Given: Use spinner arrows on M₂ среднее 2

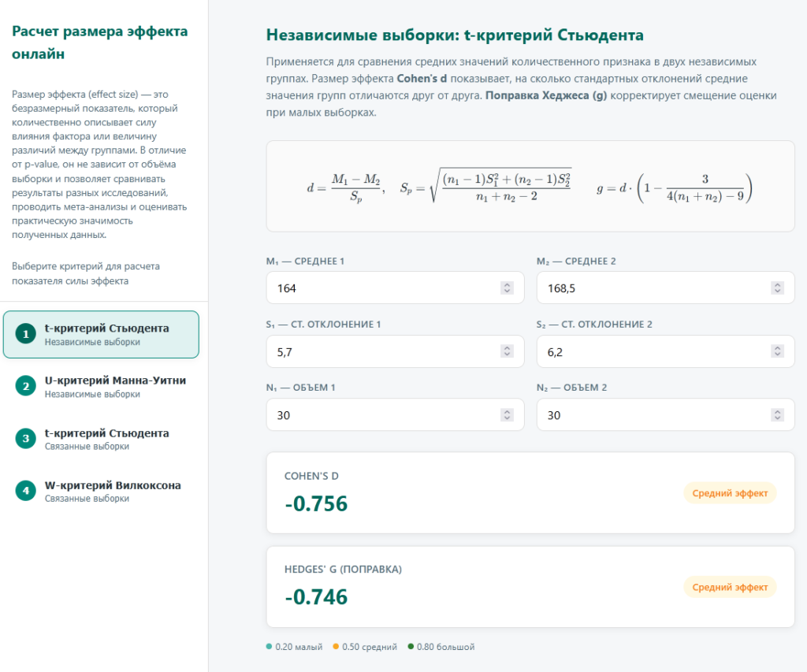Looking at the screenshot, I should (x=778, y=288).
